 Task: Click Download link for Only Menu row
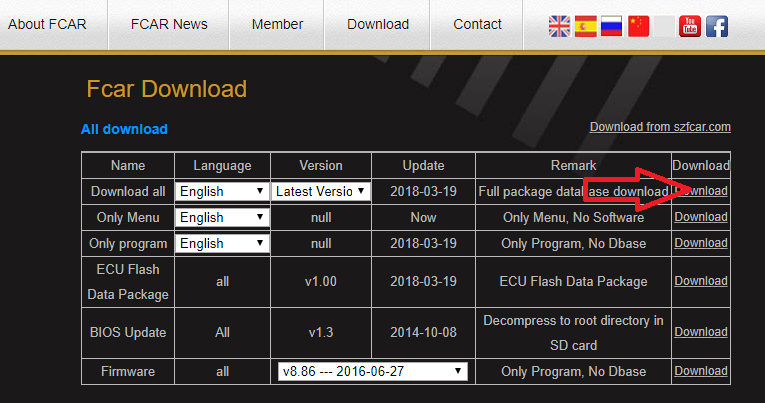[701, 217]
